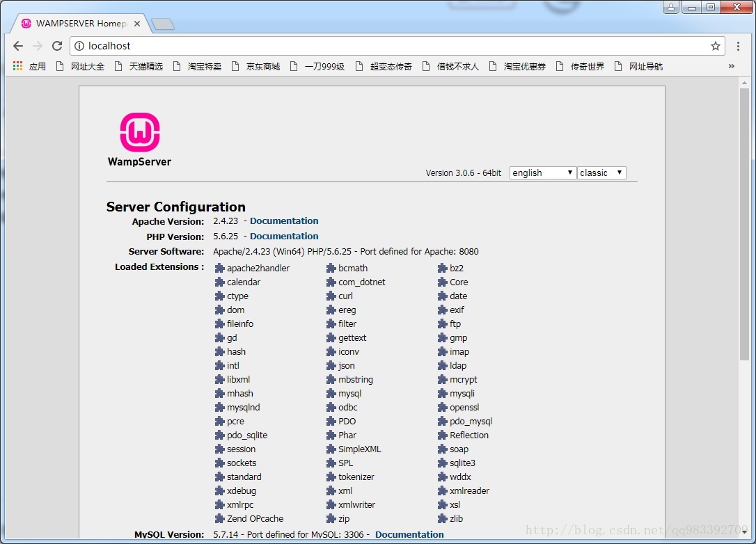Close the WAMPSERVER Homepage tab
756x544 pixels.
(137, 23)
